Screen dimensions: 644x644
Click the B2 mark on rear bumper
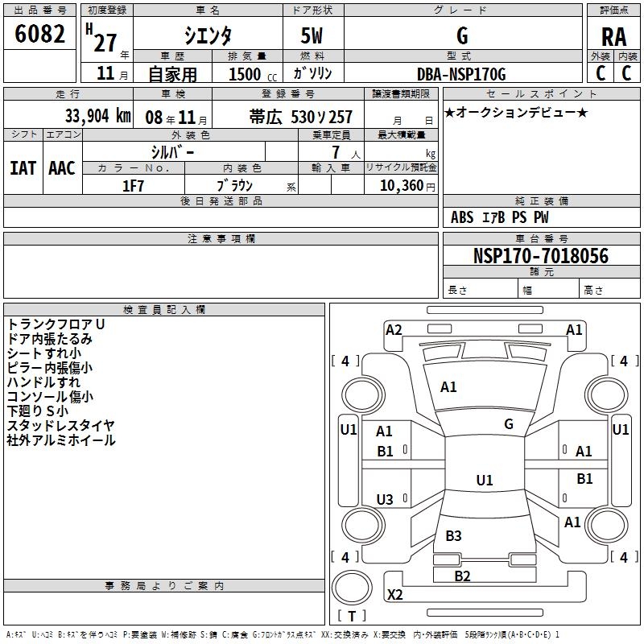click(462, 576)
